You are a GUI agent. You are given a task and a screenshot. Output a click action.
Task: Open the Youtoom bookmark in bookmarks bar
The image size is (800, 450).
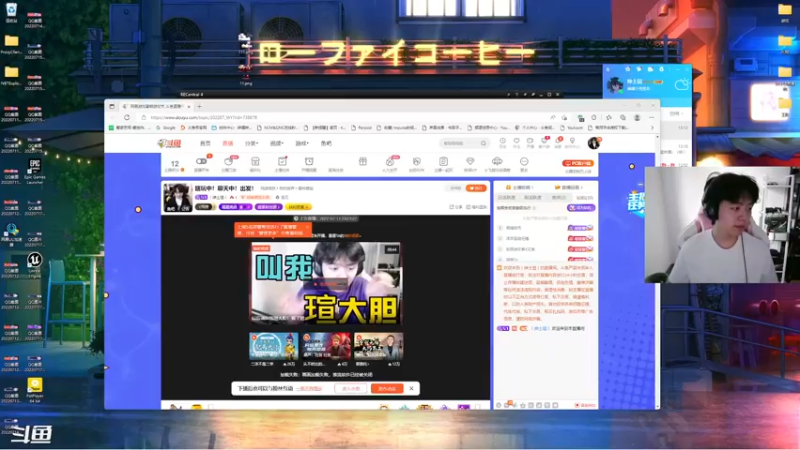click(x=571, y=128)
